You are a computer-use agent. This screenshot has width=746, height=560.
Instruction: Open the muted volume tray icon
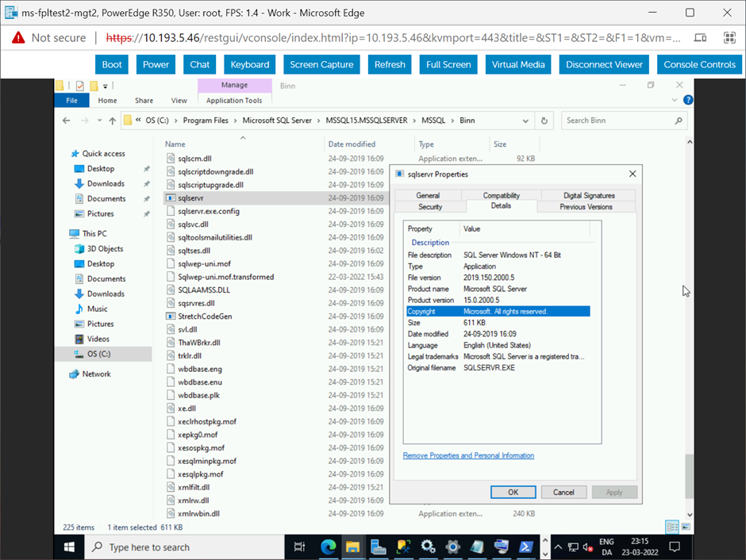588,547
